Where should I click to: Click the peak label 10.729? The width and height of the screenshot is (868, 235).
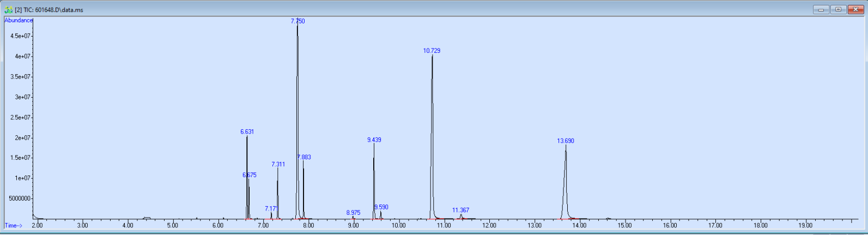[432, 51]
